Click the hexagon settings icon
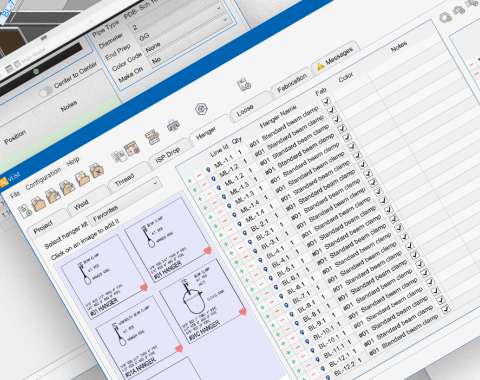 201,109
